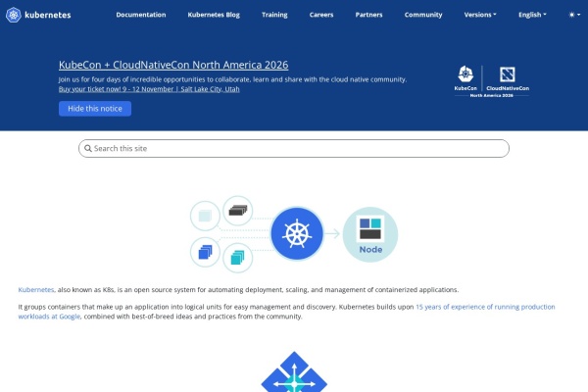Visit the Community page
The width and height of the screenshot is (588, 392).
(423, 15)
